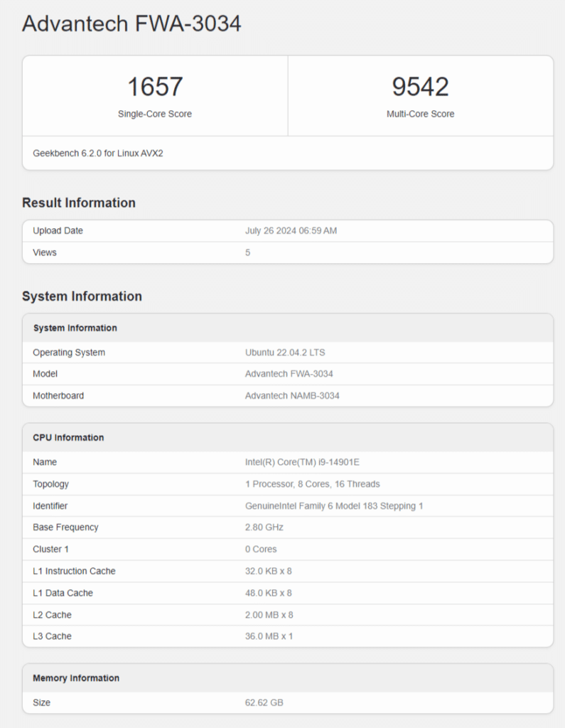Click Geekbench 6.2.0 for Linux AVX2 text
Screen dimensions: 565x728
98,154
